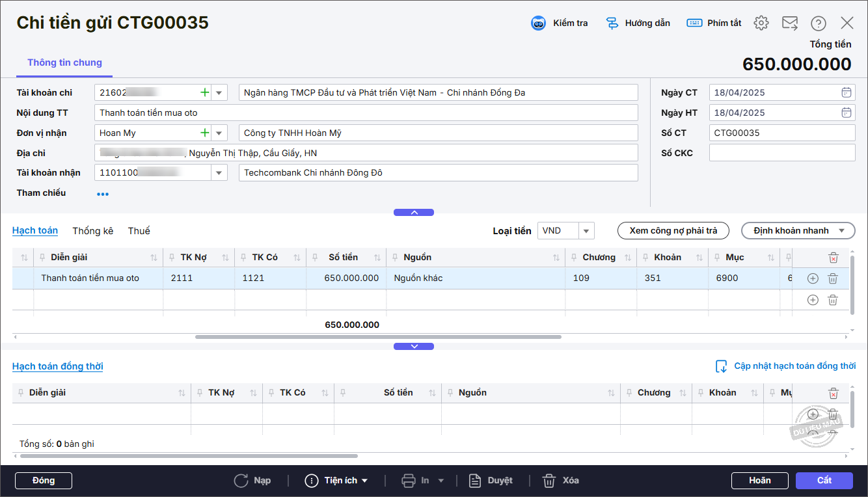This screenshot has width=868, height=497.
Task: Open Phím tắt keyboard shortcuts
Action: coord(714,23)
